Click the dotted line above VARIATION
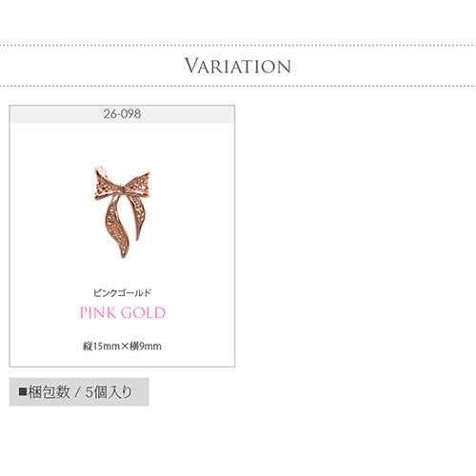The width and height of the screenshot is (476, 476). click(x=238, y=46)
